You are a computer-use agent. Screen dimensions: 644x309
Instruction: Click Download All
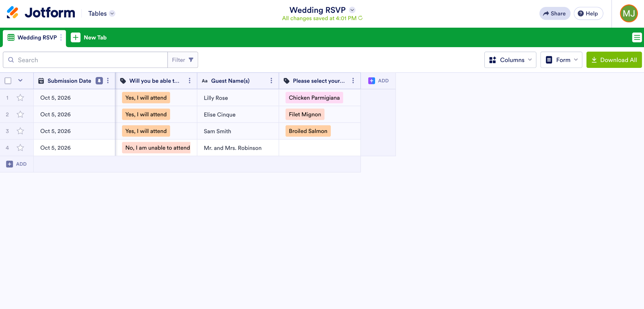(x=614, y=60)
